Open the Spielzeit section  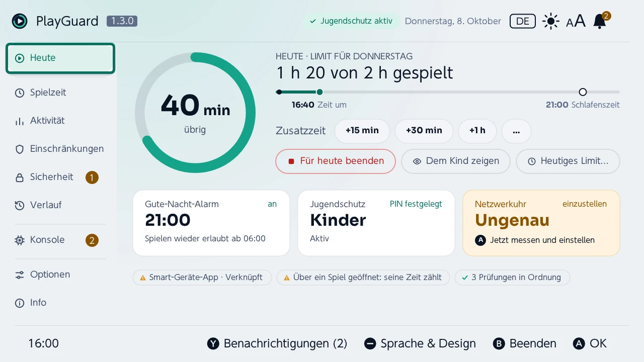[x=60, y=93]
